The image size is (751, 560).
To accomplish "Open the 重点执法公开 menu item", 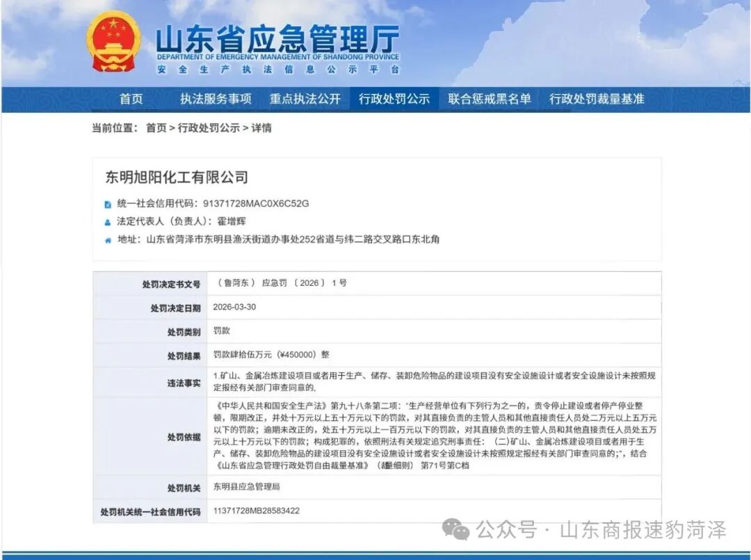I will coord(305,99).
